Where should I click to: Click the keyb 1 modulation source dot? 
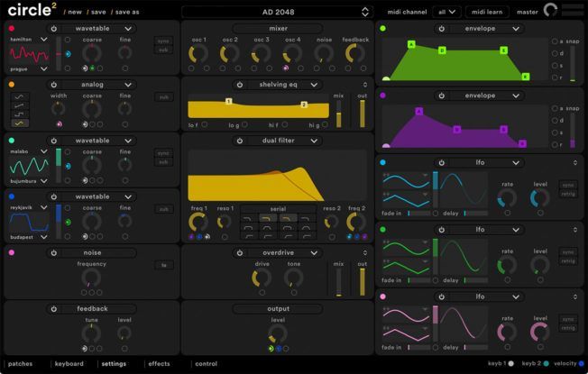(510, 363)
